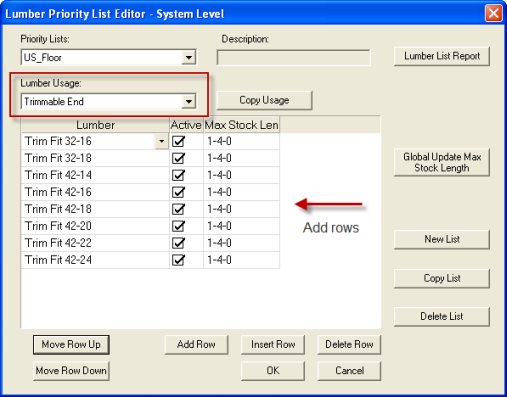Click the Copy List button

point(442,278)
